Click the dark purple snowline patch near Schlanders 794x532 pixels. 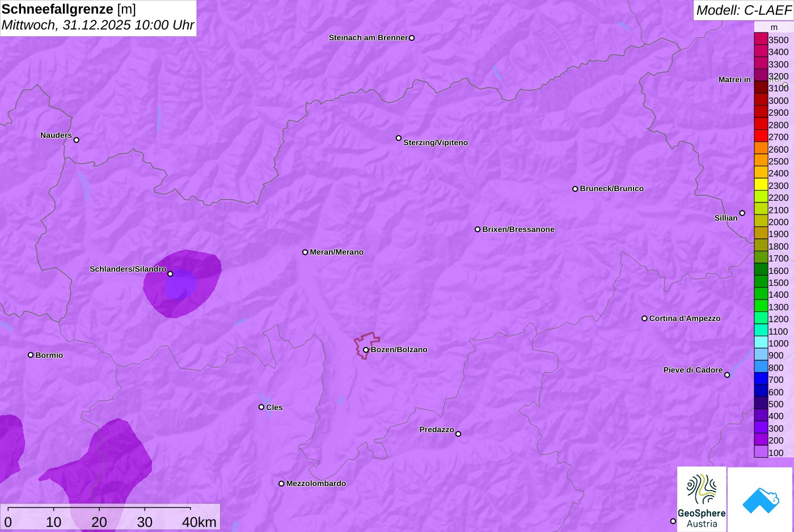[x=182, y=284]
